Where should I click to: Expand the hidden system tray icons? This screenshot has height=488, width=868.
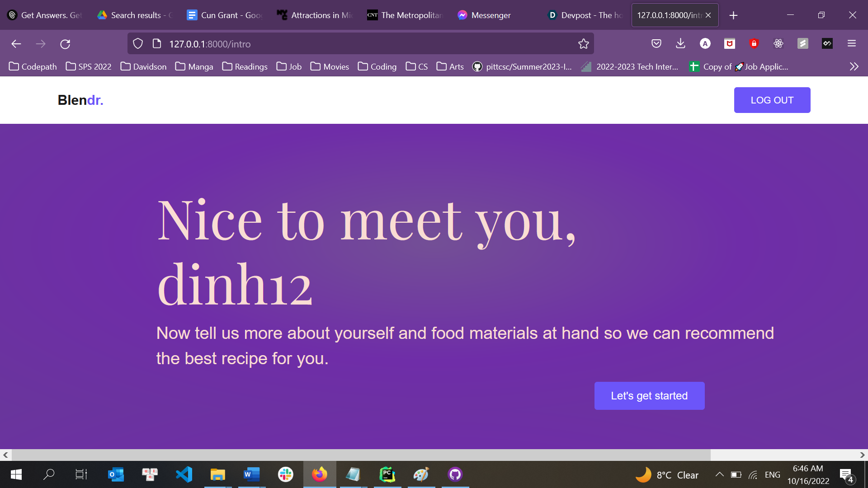[x=719, y=474]
